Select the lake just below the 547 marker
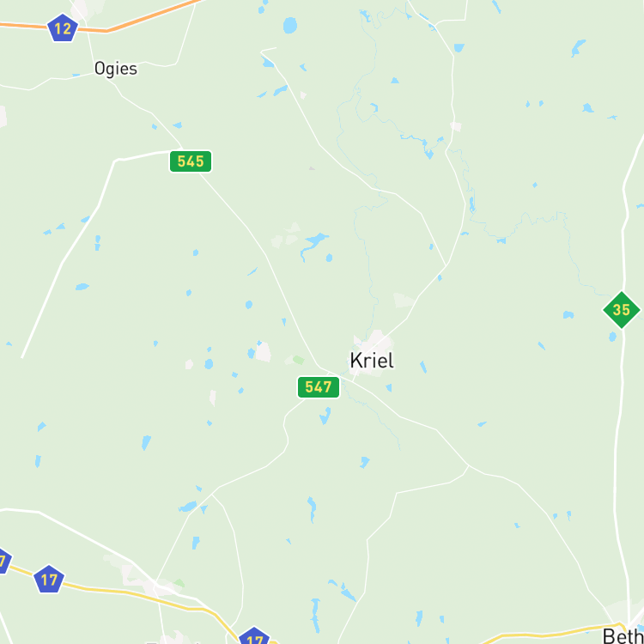The height and width of the screenshot is (644, 644). (325, 416)
